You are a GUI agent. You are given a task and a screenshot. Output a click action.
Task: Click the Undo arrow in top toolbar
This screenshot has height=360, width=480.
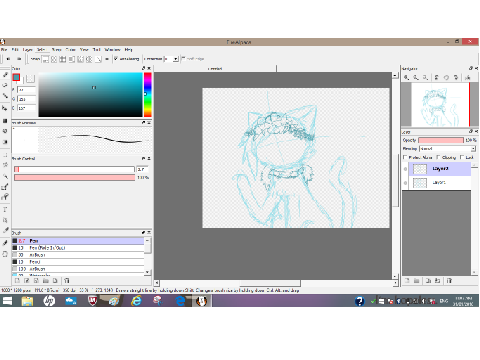pyautogui.click(x=8, y=59)
